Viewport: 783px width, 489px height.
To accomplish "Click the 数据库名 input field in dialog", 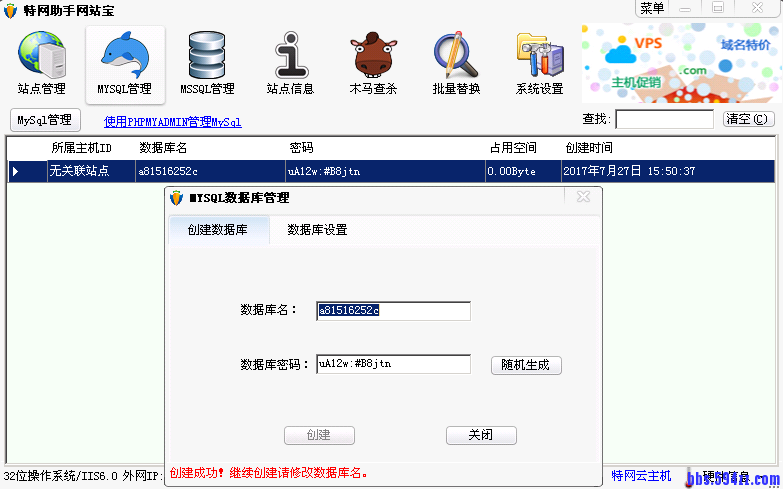I will coord(393,311).
